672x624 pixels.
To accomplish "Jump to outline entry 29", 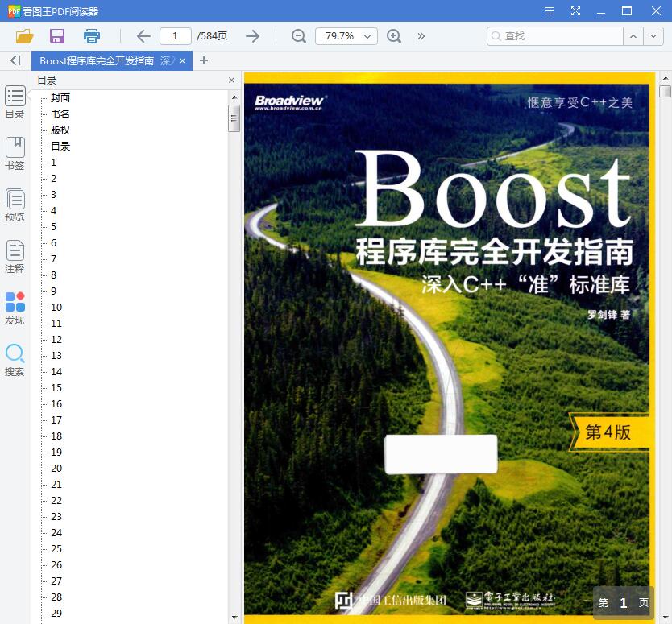I will (x=56, y=614).
